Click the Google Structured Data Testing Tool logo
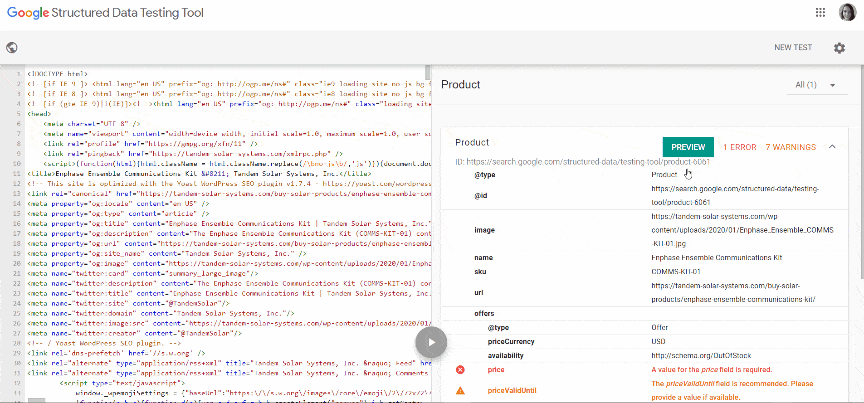 (105, 13)
